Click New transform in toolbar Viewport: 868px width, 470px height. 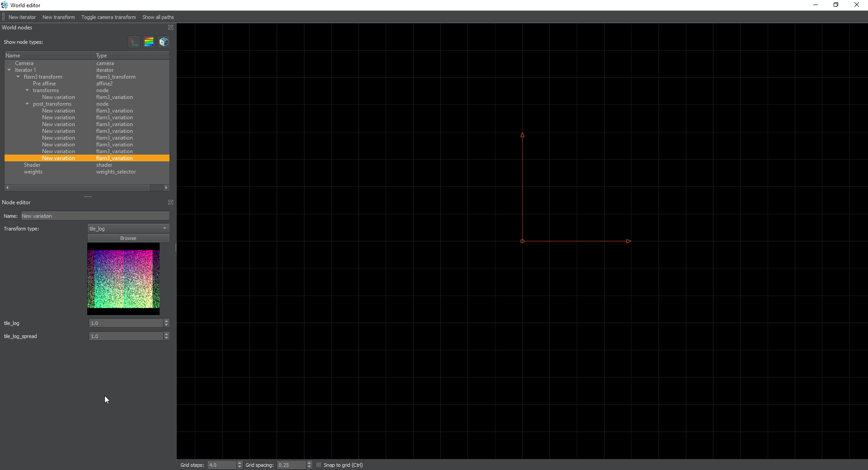pyautogui.click(x=59, y=17)
